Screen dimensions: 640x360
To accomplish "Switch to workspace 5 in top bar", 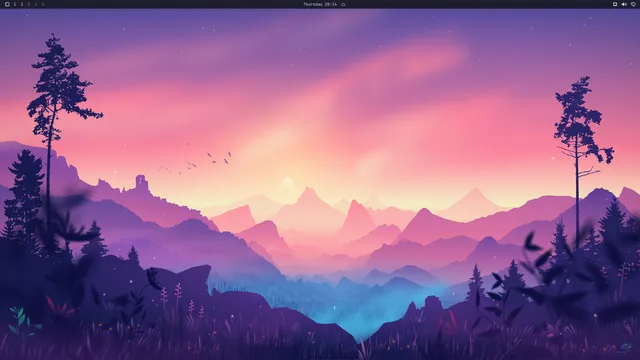I will click(43, 4).
